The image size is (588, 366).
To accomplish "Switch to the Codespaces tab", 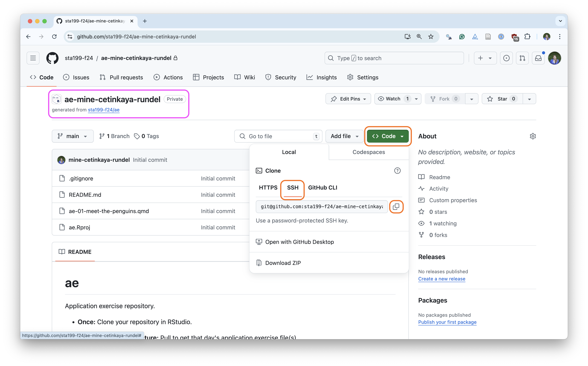I will click(x=368, y=152).
